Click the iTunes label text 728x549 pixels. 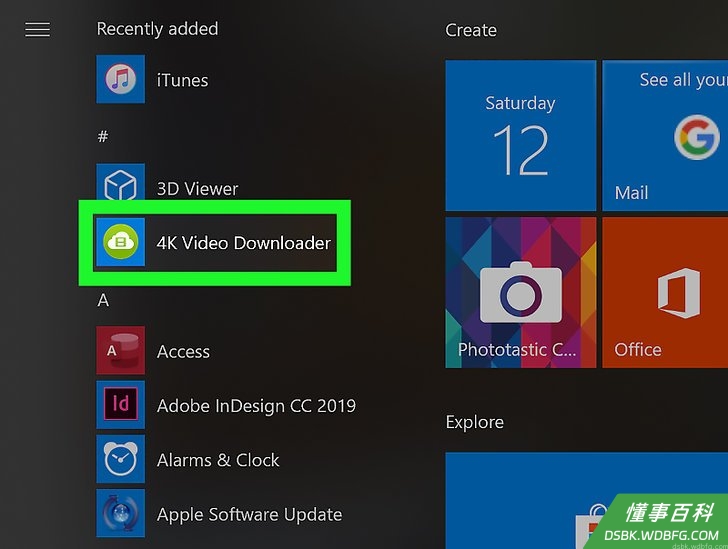coord(182,80)
